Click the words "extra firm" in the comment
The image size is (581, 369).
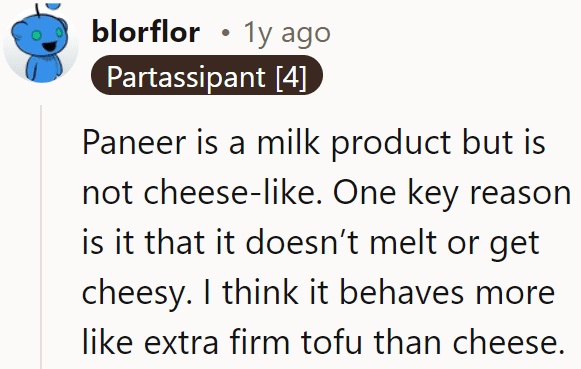coord(217,342)
